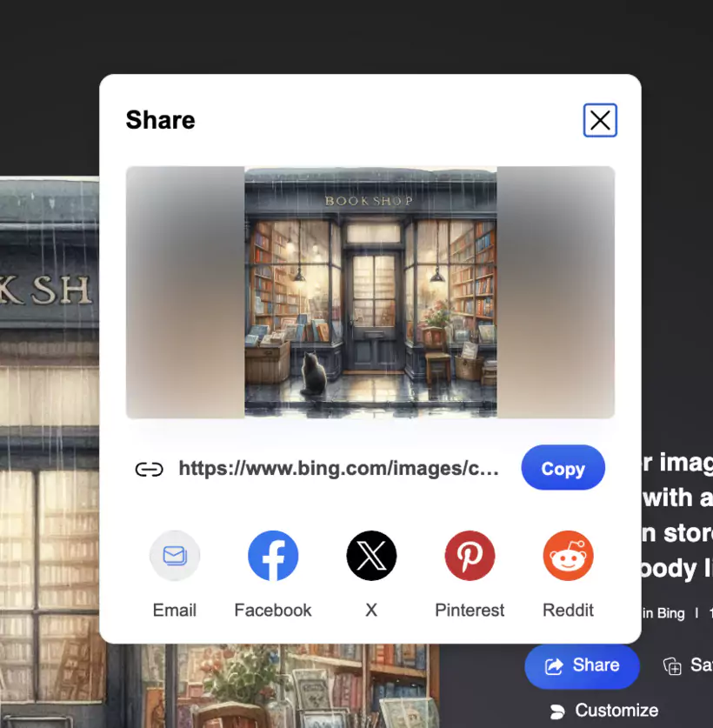Viewport: 713px width, 728px height.
Task: Click the truncated bing.com image URL
Action: [338, 468]
